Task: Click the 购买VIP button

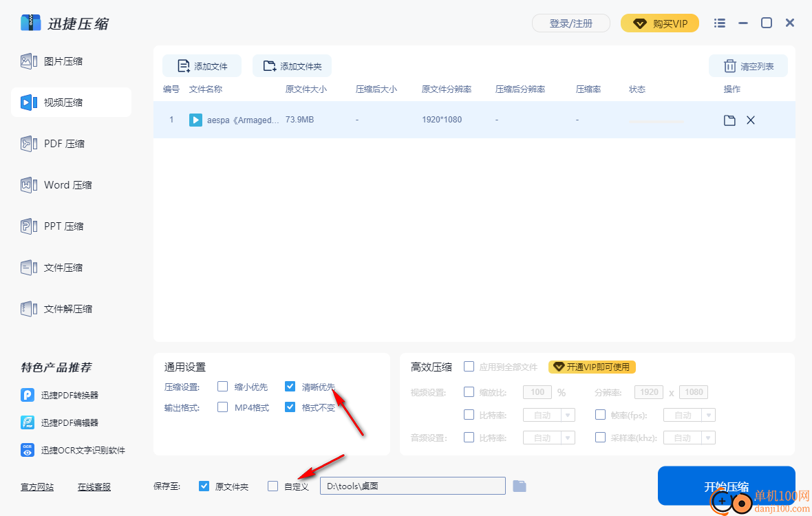Action: 660,23
